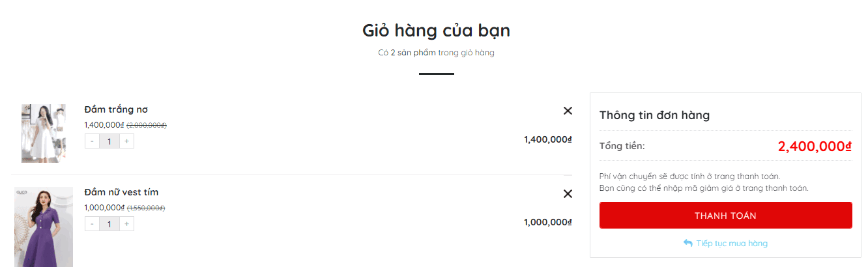Screen dimensions: 868x267
Task: Focus the quantity field for Đầm trắng nơ
Action: pyautogui.click(x=109, y=141)
